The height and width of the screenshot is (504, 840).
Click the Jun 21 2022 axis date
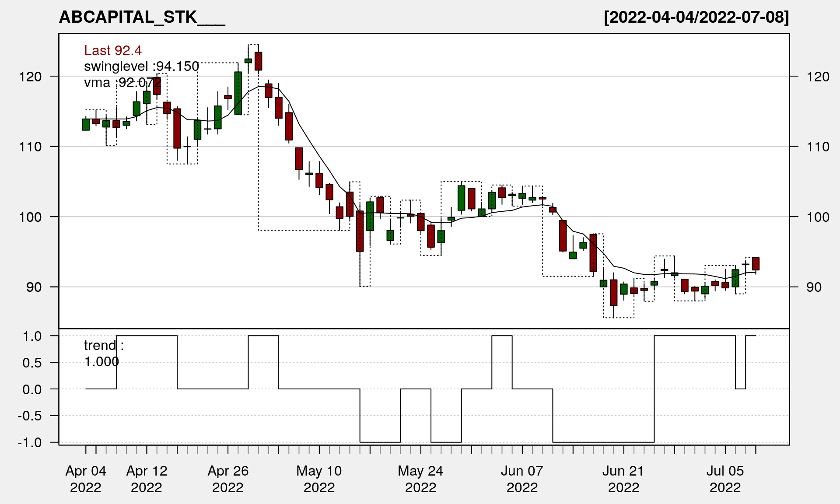[x=623, y=479]
